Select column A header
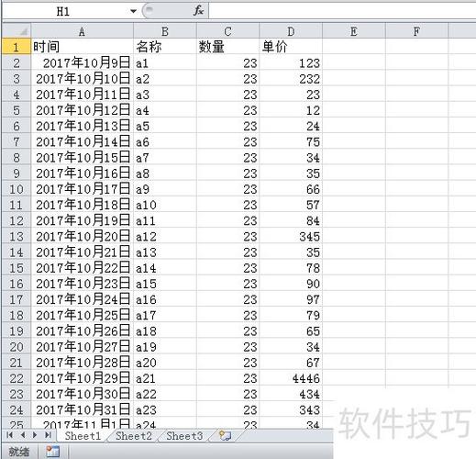This screenshot has height=459, width=476. tap(82, 31)
